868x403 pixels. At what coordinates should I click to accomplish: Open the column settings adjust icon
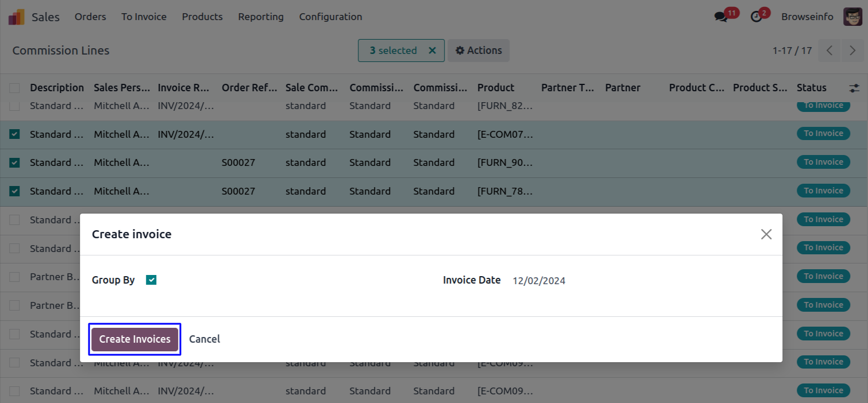(x=854, y=88)
